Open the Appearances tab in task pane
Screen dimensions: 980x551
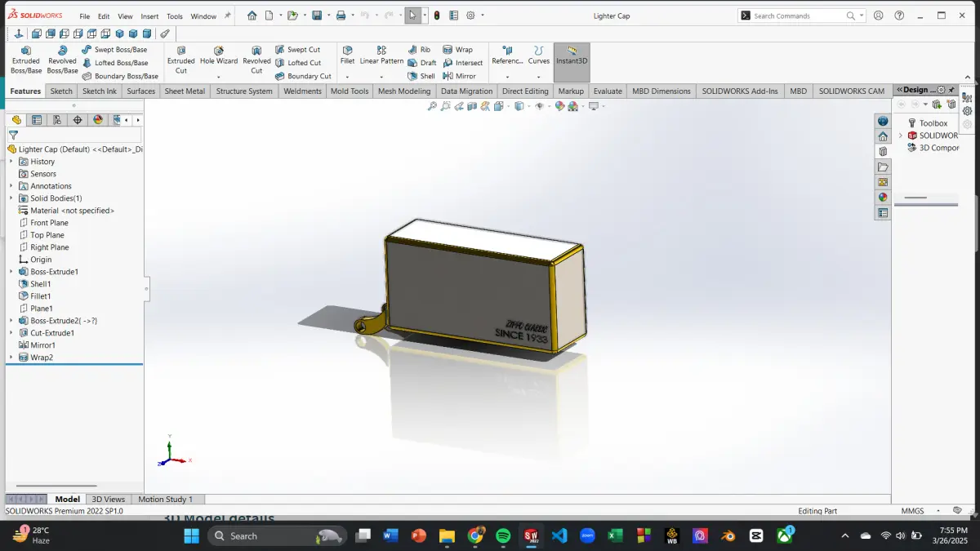[x=883, y=197]
